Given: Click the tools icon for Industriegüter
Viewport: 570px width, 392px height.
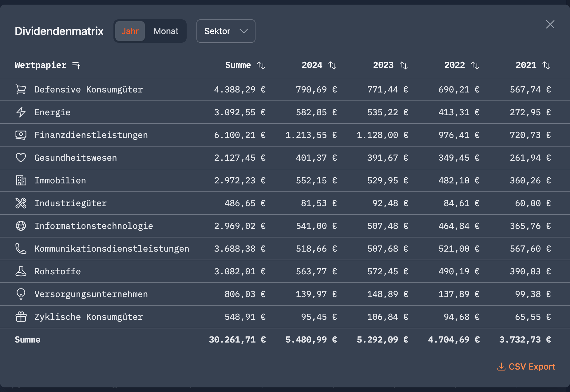Looking at the screenshot, I should [x=21, y=203].
